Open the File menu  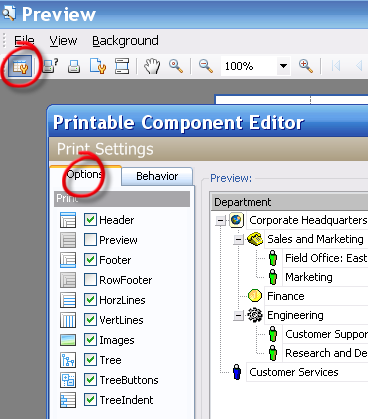tap(24, 41)
